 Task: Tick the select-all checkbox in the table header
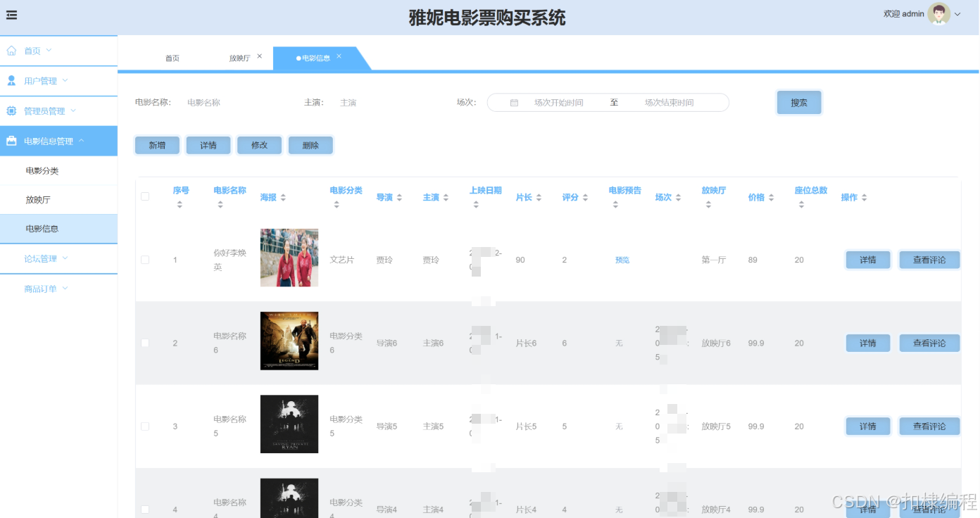pos(145,196)
